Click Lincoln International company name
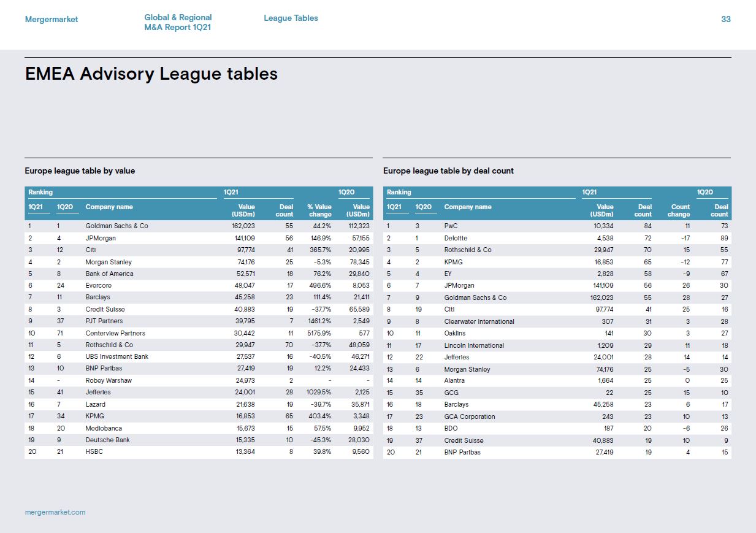 click(474, 345)
